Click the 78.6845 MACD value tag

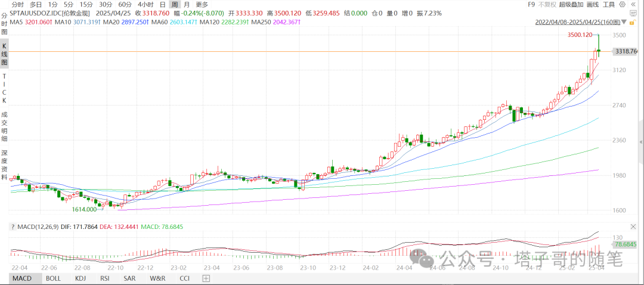[x=625, y=244]
